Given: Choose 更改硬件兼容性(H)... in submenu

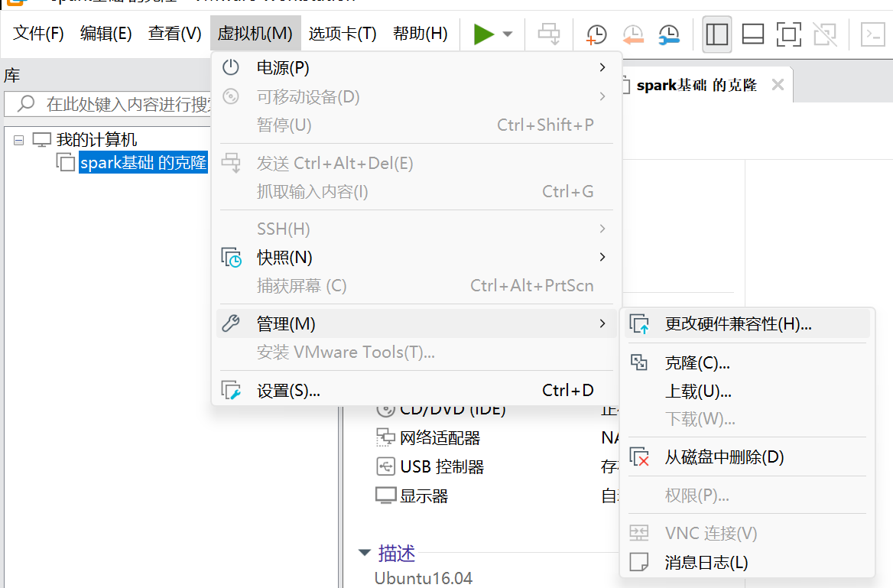Looking at the screenshot, I should coord(747,324).
